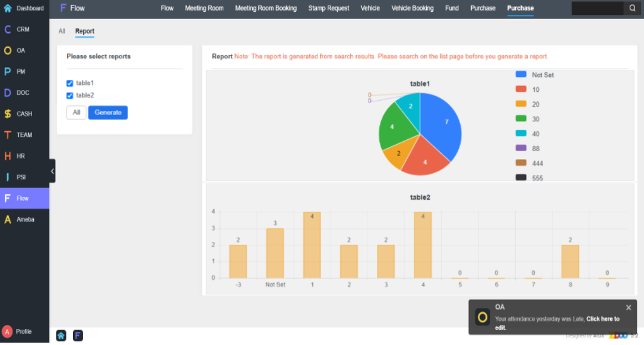
Task: Uncheck the table2 report checkbox
Action: 69,95
